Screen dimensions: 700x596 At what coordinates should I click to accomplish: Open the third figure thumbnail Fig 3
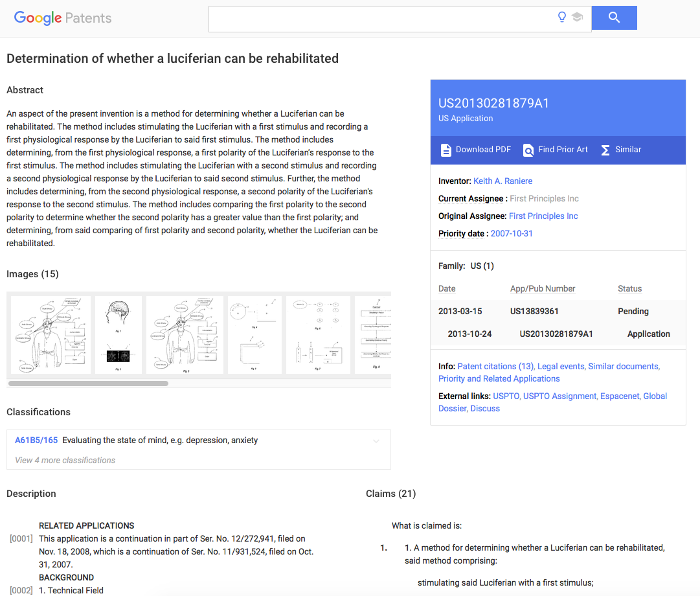pos(185,335)
